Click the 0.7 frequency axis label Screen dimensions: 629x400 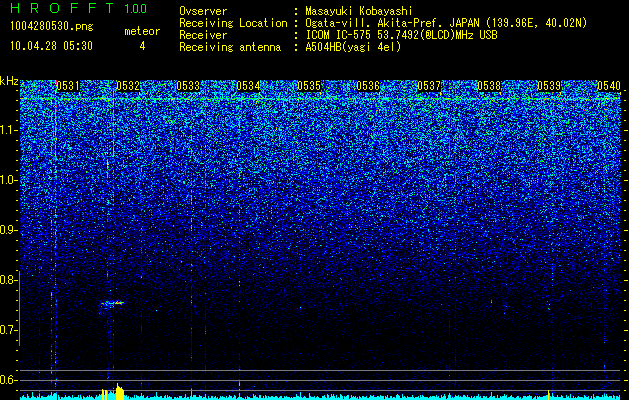point(9,330)
